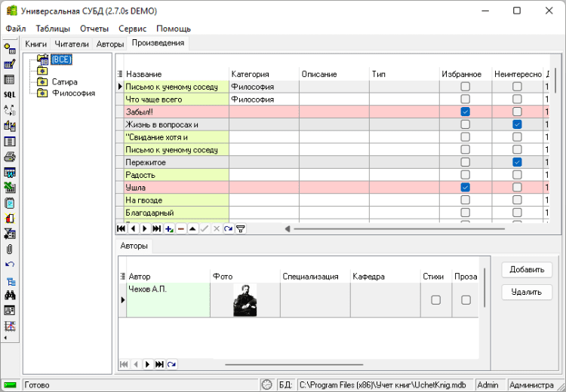Select the unnamed folder in the tree
The height and width of the screenshot is (392, 566).
tap(42, 71)
